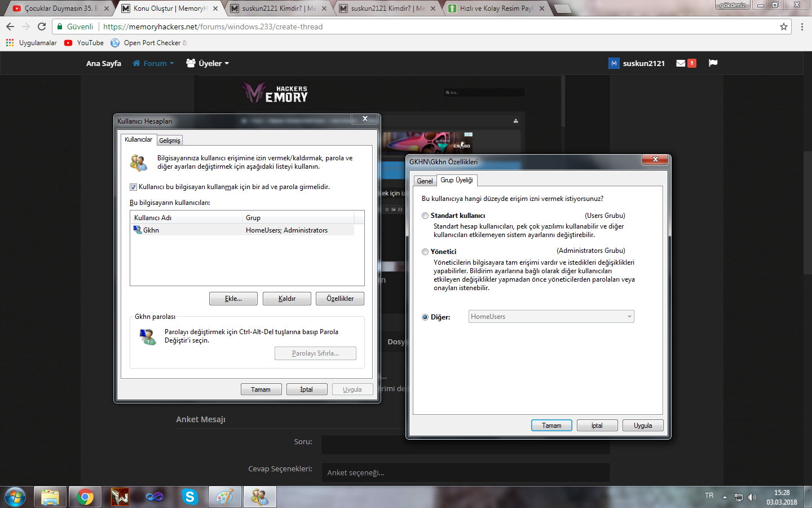Switch to the Gelişmiş tab

pyautogui.click(x=170, y=141)
